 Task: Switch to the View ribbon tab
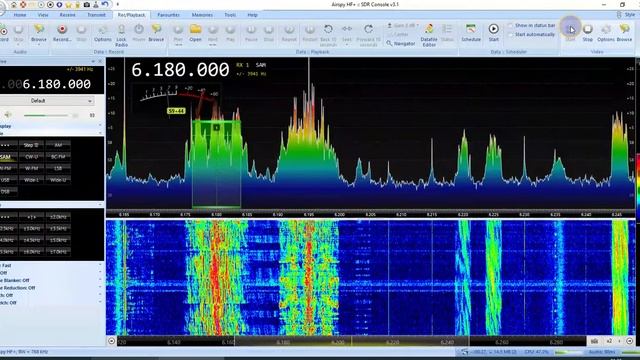[x=43, y=15]
